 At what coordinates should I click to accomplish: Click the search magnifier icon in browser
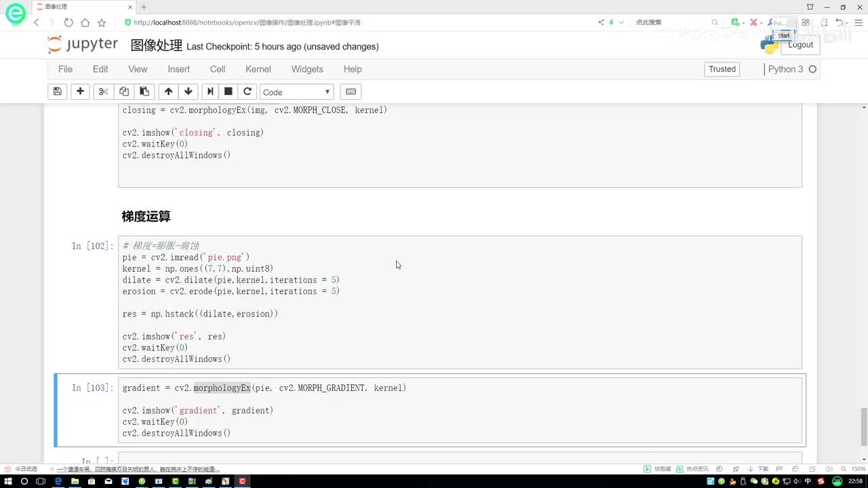(715, 22)
